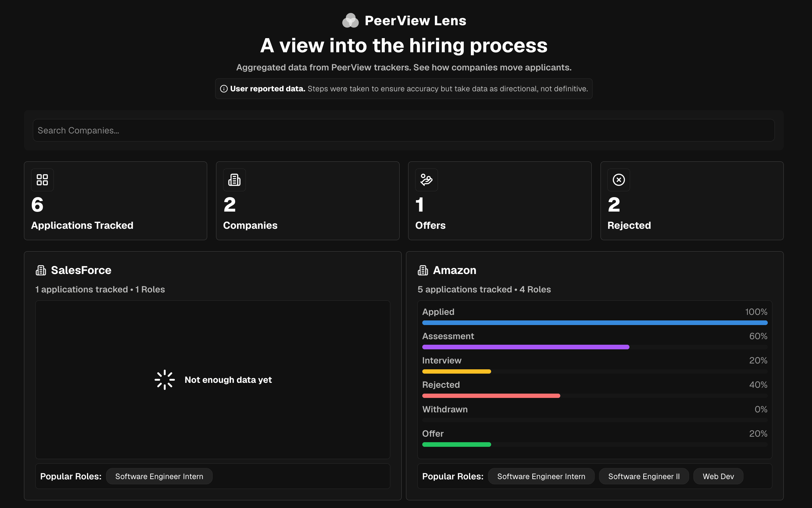812x508 pixels.
Task: Click the building icon next to Amazon
Action: 423,270
